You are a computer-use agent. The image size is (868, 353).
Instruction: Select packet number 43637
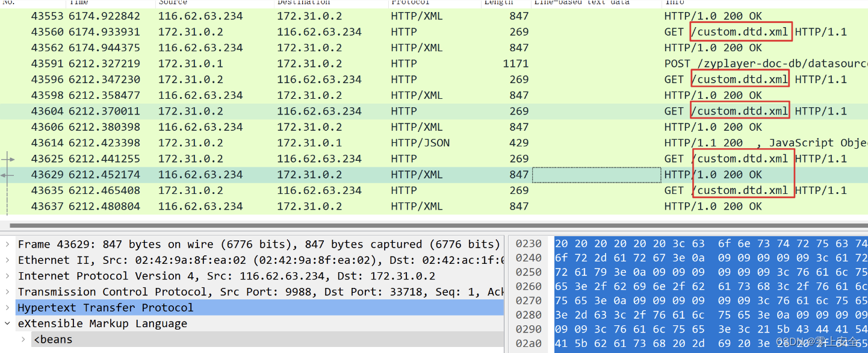434,206
